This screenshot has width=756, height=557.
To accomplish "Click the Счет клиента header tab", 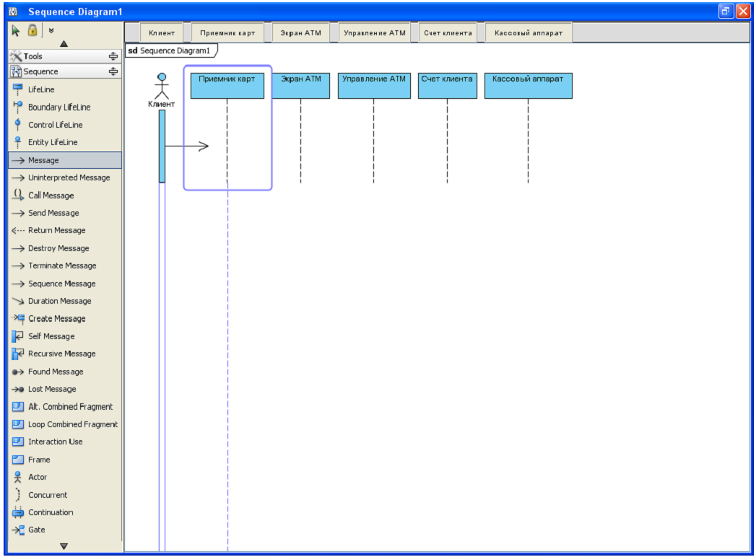I will coord(448,32).
